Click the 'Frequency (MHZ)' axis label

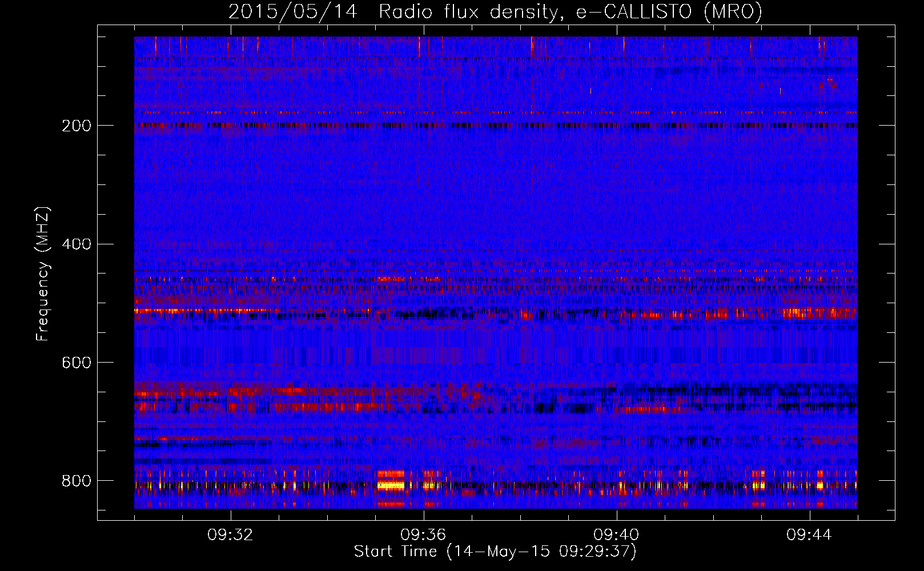[43, 274]
